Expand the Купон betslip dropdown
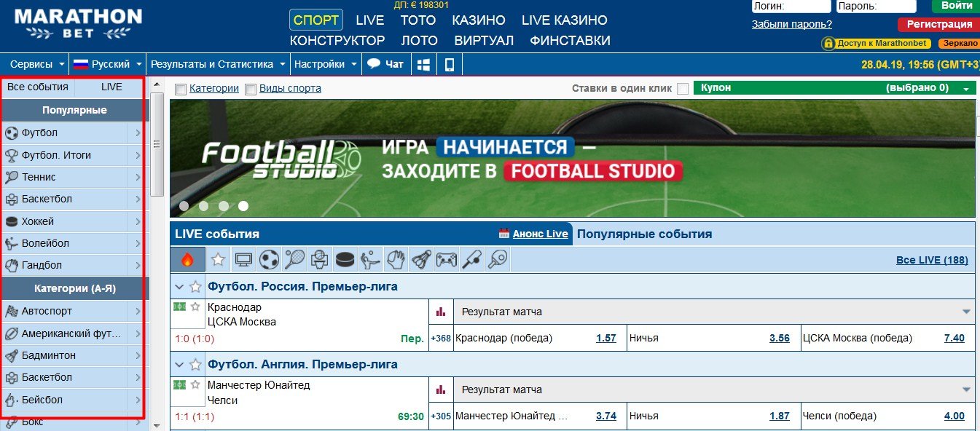 coord(966,89)
